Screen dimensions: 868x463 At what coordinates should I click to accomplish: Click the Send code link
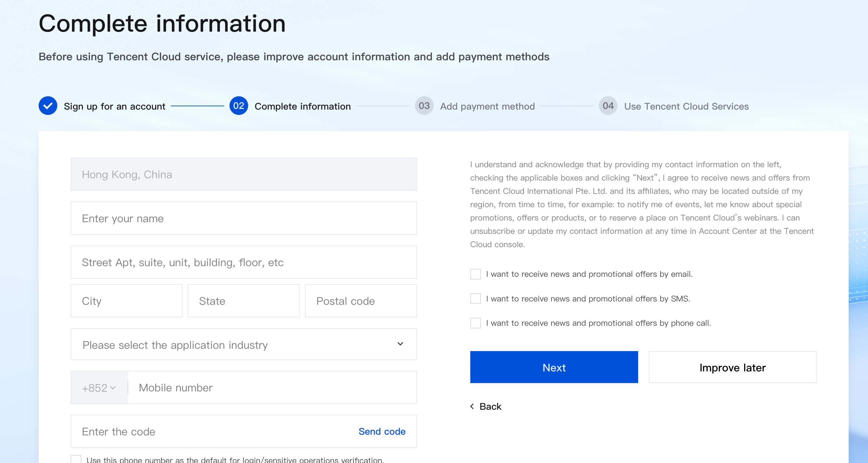tap(382, 431)
